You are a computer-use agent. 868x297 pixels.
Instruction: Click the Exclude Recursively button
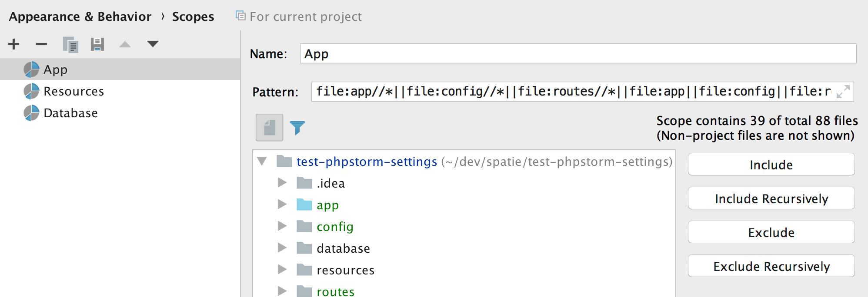771,266
